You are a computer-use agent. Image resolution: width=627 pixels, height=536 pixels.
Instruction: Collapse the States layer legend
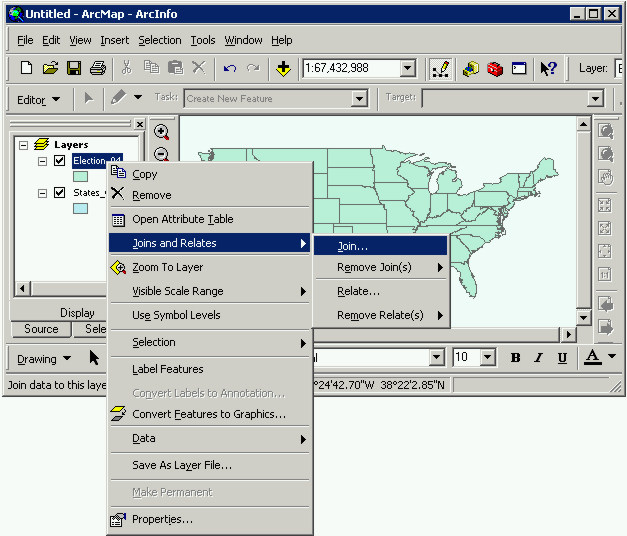(42, 194)
